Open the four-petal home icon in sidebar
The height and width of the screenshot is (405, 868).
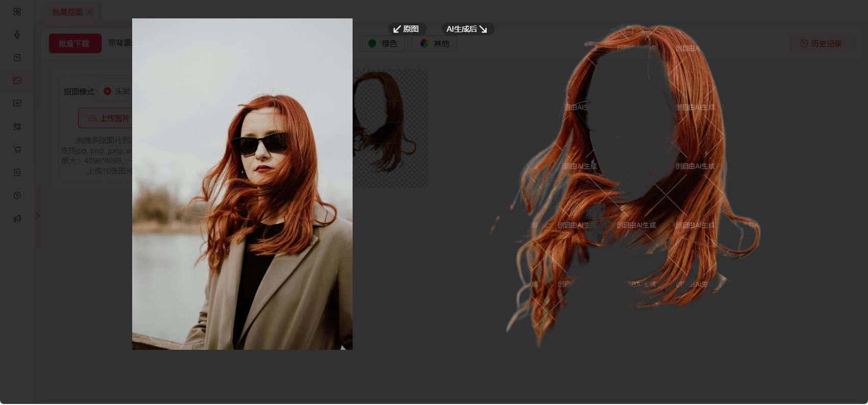pyautogui.click(x=17, y=12)
